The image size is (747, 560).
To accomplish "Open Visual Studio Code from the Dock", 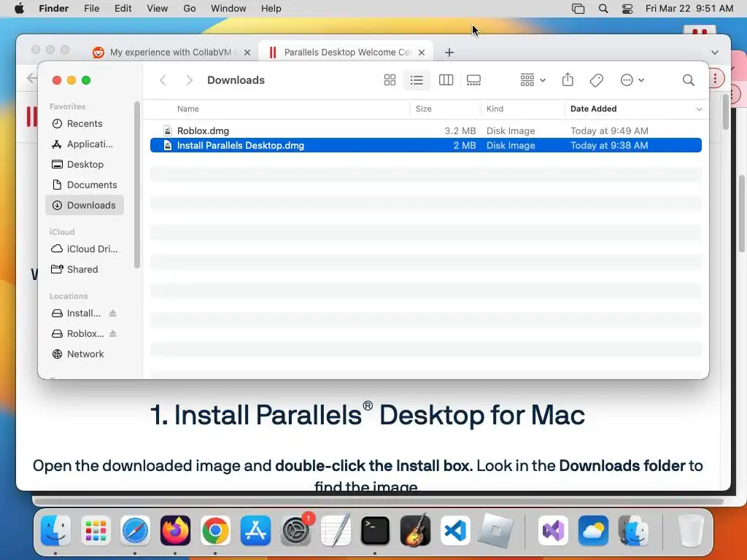I will [455, 531].
